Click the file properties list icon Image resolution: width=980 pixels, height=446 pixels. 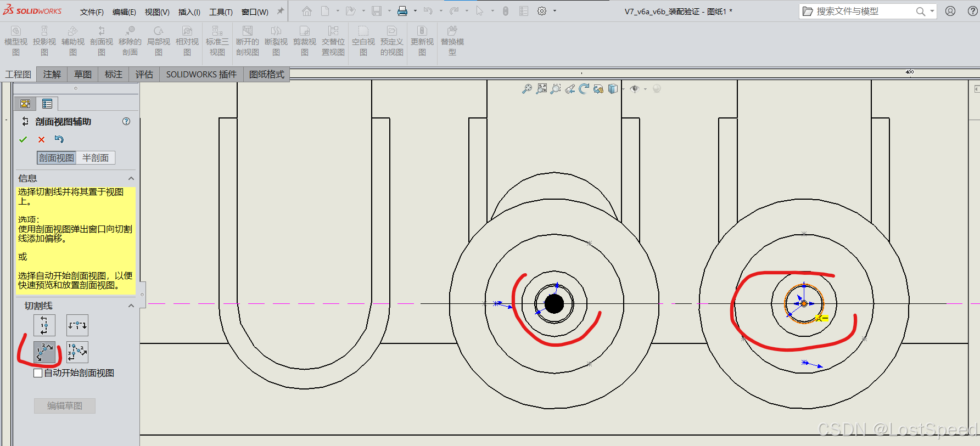[x=524, y=11]
